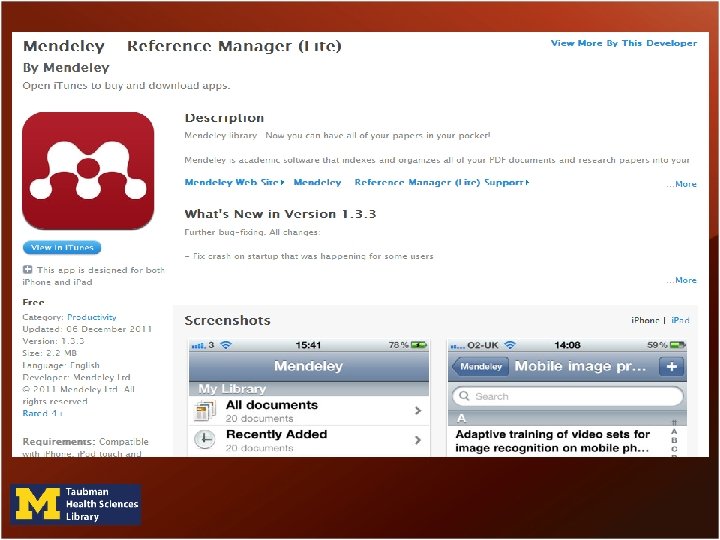This screenshot has width=720, height=540.
Task: Click the Description heading
Action: tap(224, 118)
